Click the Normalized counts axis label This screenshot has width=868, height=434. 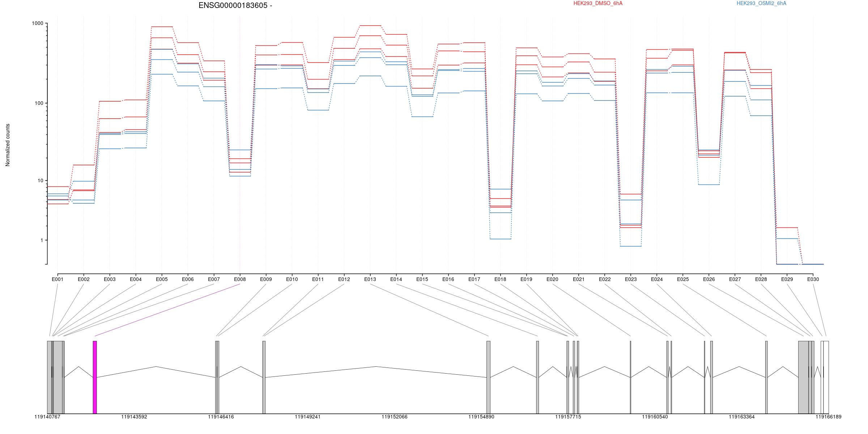coord(8,145)
